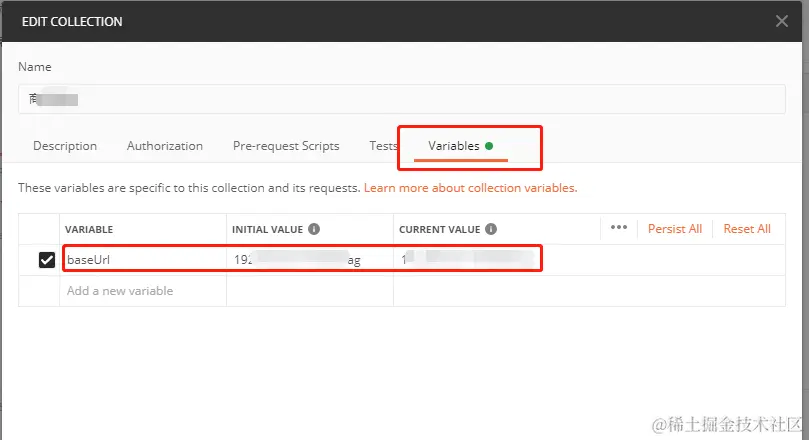
Task: Click the Initial Value info icon
Action: 314,229
